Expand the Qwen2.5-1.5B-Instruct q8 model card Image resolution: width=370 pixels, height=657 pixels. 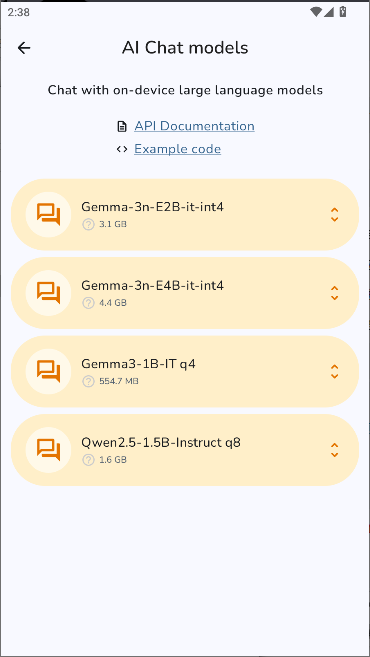click(334, 450)
